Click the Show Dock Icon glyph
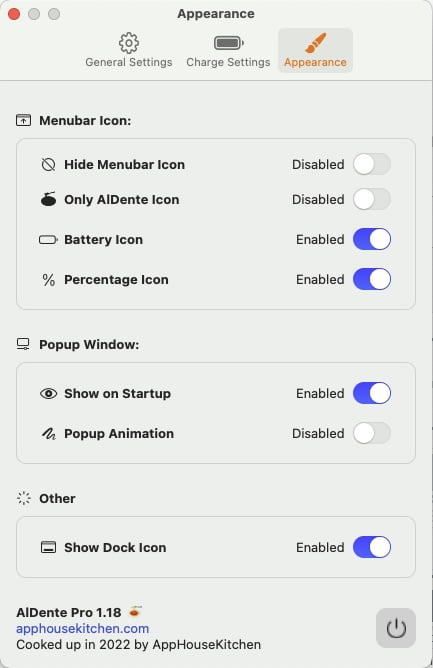Image resolution: width=433 pixels, height=668 pixels. (48, 547)
